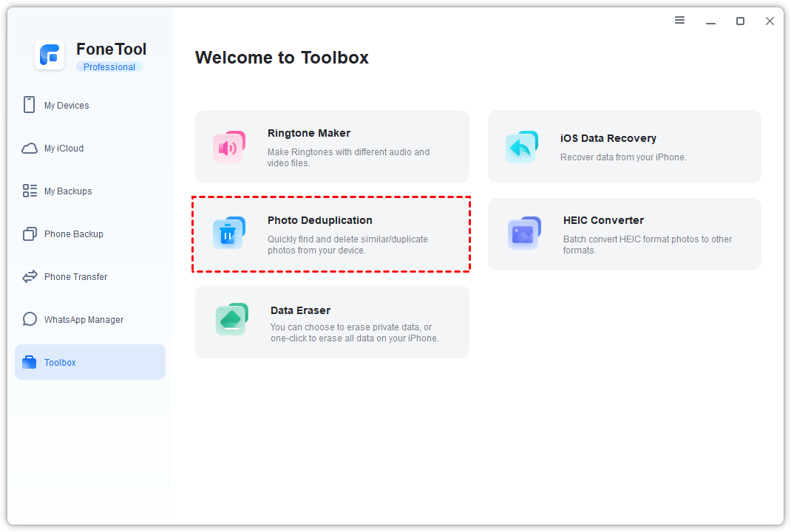Viewport: 791px width, 532px height.
Task: Click the iOS Data Recovery arrow icon
Action: pyautogui.click(x=522, y=147)
